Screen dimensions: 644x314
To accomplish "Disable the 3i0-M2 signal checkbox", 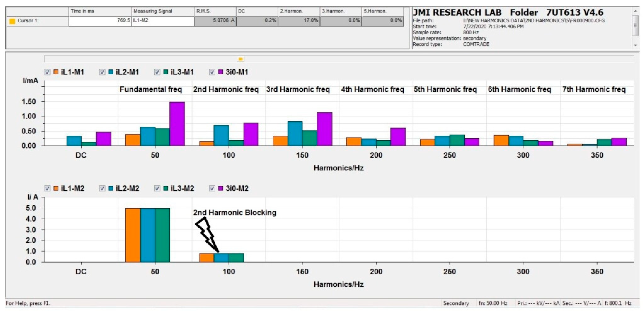I will 212,188.
